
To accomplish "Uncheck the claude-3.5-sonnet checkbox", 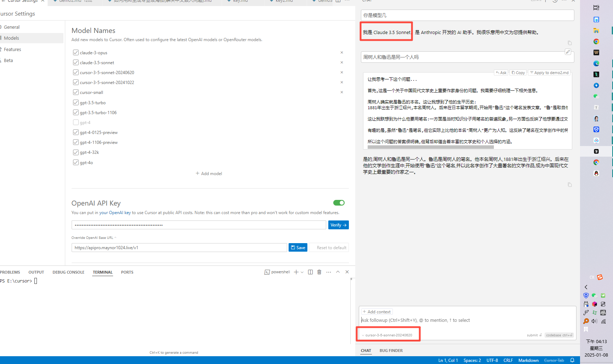I will pos(76,62).
